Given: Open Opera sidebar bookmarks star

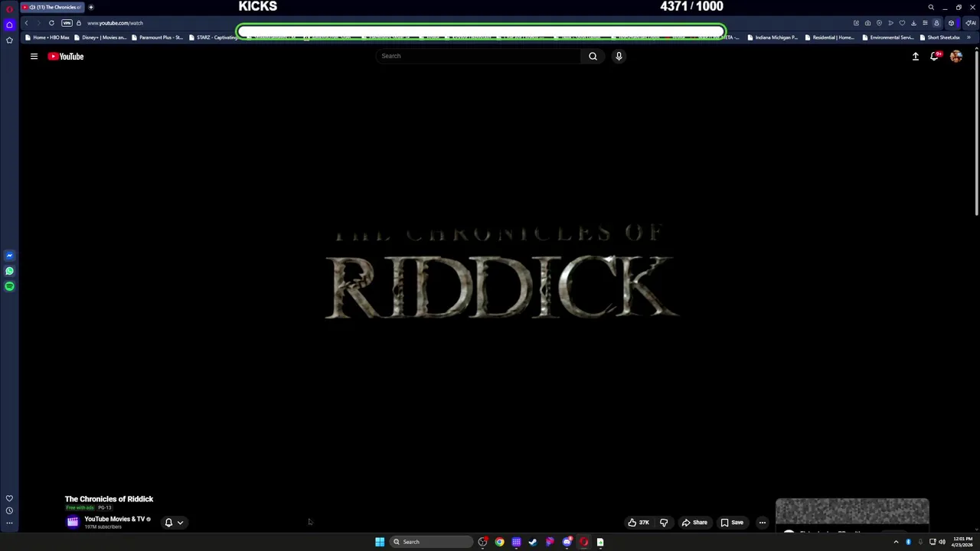Looking at the screenshot, I should point(9,41).
